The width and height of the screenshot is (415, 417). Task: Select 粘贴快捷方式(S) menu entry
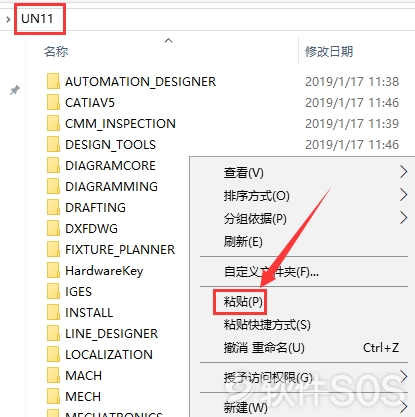267,325
